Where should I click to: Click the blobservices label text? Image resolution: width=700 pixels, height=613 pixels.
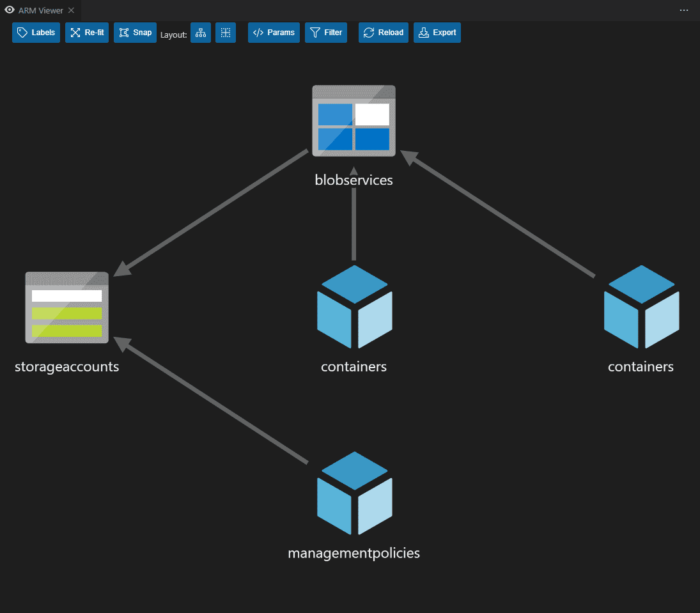coord(354,180)
